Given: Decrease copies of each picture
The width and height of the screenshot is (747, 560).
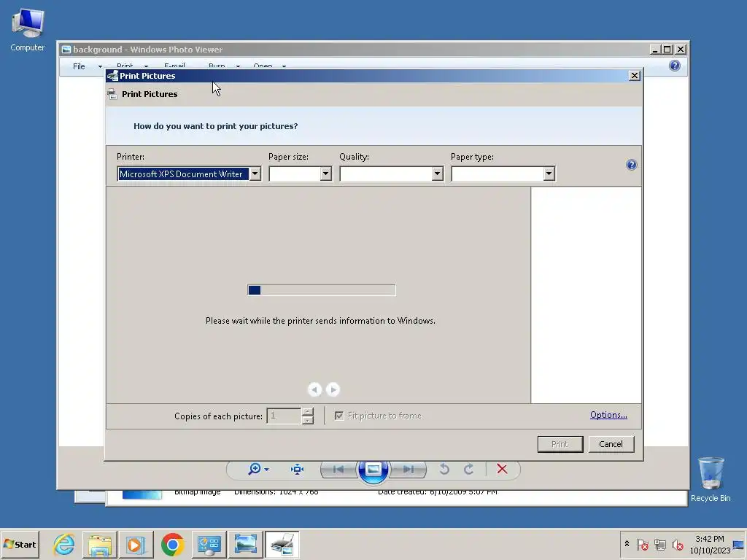Looking at the screenshot, I should click(309, 420).
